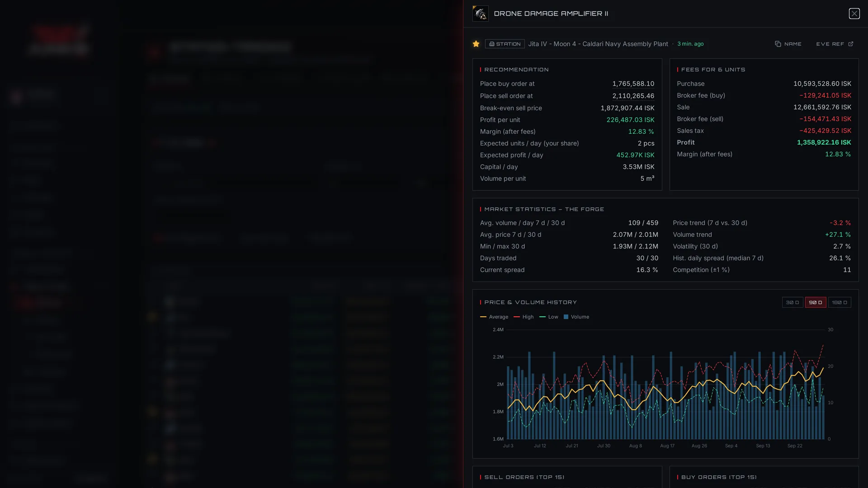The image size is (868, 488).
Task: Click the buy order price 1,765,588.10
Action: point(633,84)
